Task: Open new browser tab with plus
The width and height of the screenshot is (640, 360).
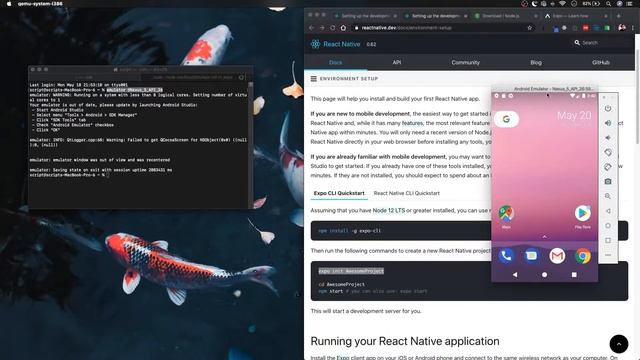Action: tap(618, 16)
